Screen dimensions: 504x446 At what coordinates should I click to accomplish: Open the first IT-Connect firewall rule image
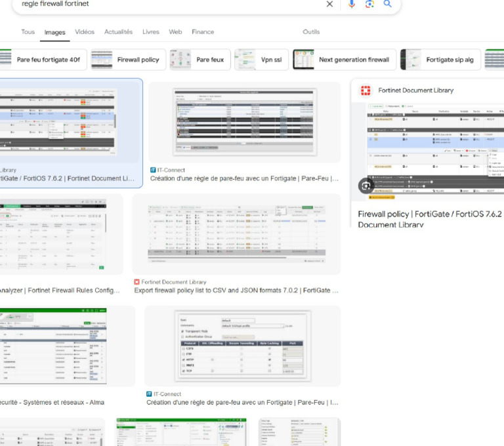(x=244, y=122)
